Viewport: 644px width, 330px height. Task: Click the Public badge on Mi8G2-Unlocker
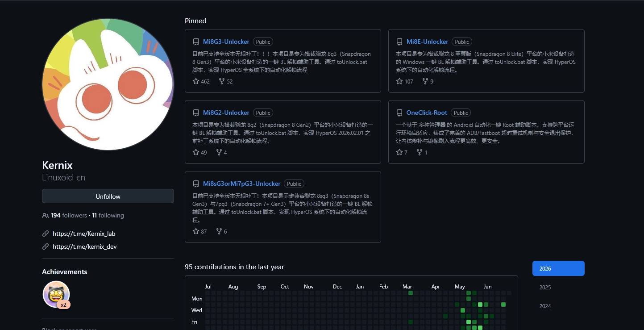click(263, 113)
